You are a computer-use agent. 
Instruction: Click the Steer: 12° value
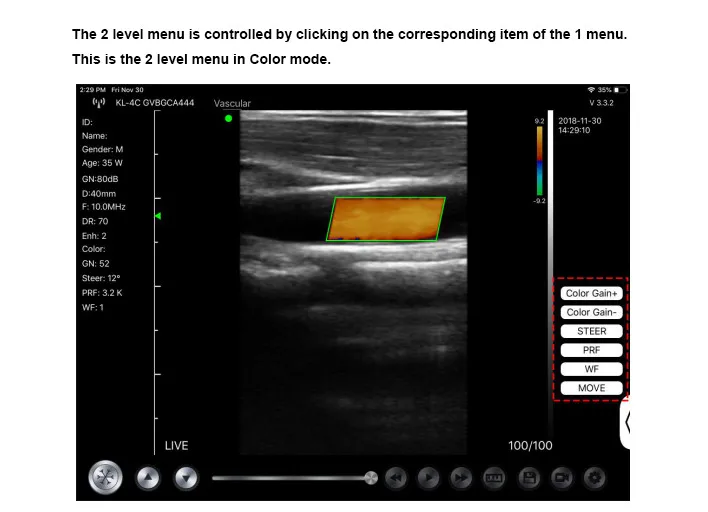pyautogui.click(x=101, y=278)
